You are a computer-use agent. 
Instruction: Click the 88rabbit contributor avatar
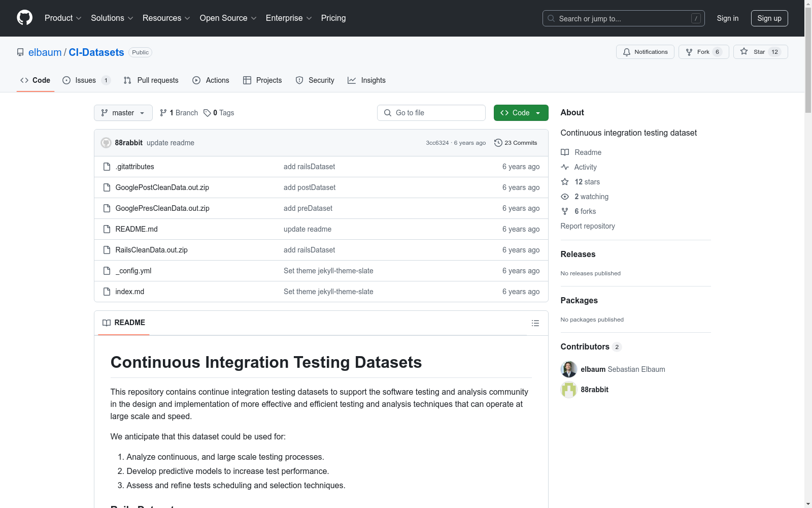[569, 390]
